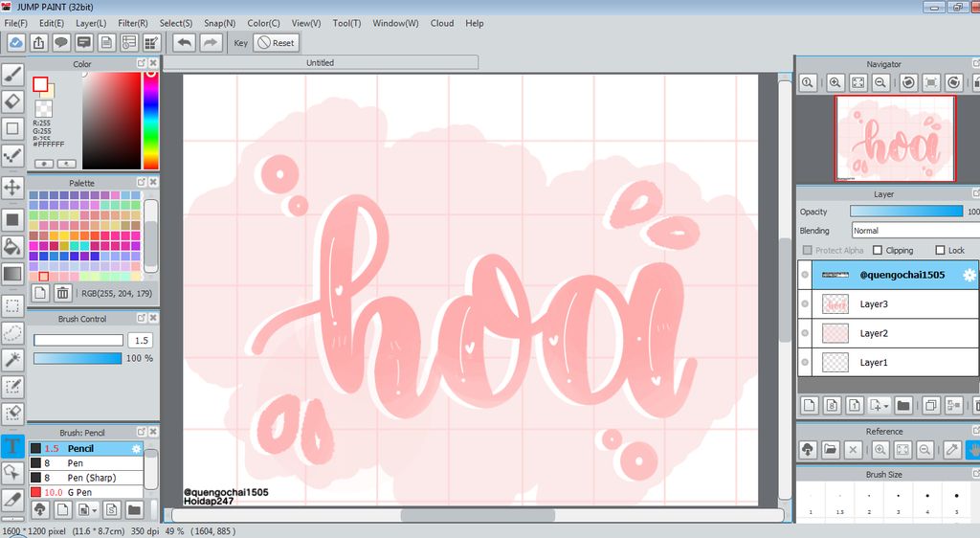Select the Lasso selection tool

click(12, 332)
